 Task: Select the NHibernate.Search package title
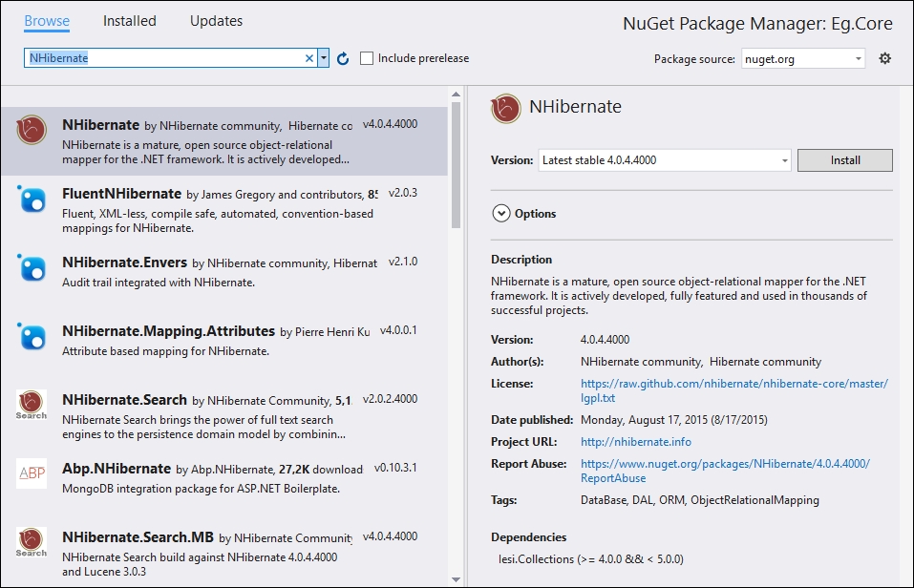click(x=125, y=400)
